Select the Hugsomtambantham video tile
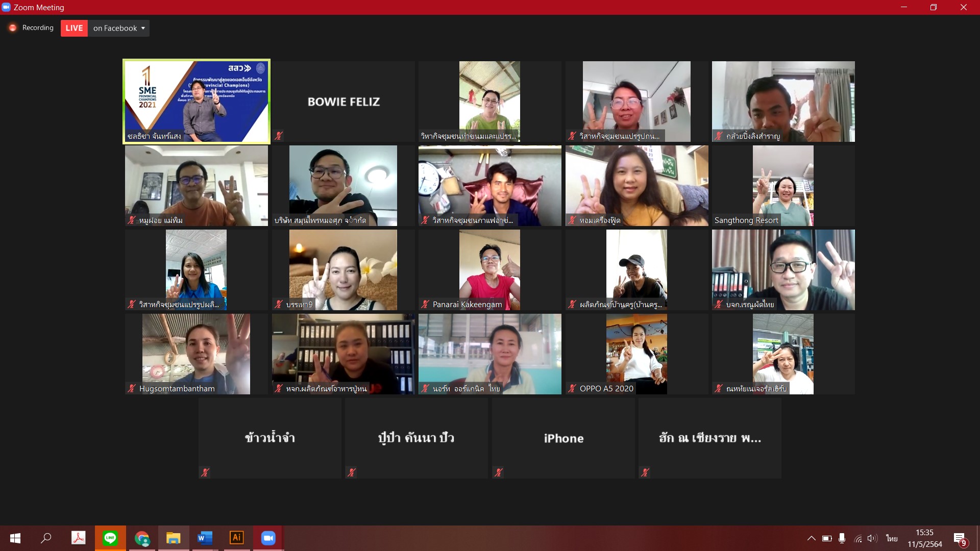Image resolution: width=980 pixels, height=551 pixels. [196, 354]
